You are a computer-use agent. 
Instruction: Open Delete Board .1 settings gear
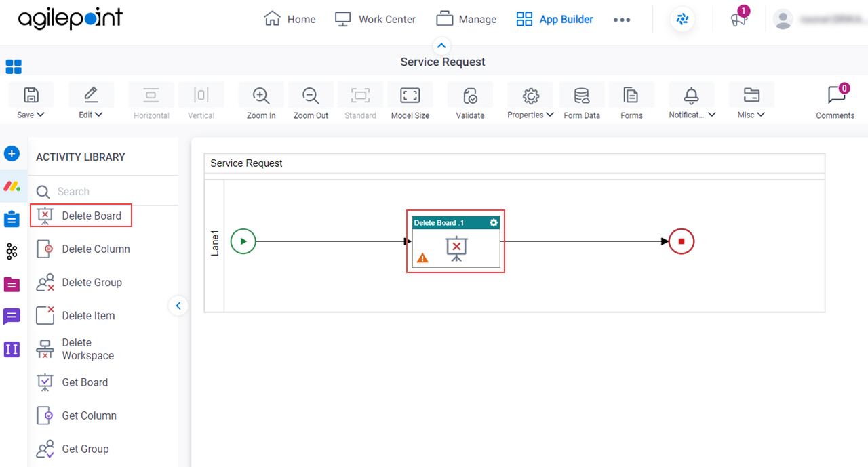pos(494,222)
